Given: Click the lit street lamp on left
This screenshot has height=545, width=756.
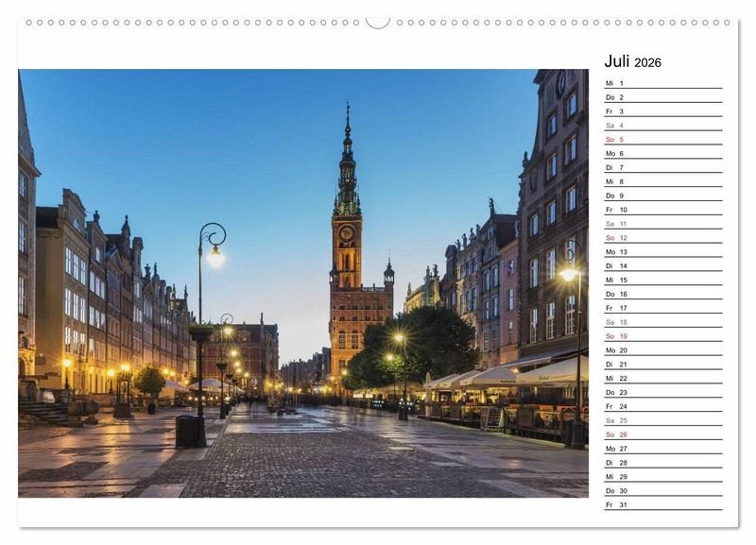Looking at the screenshot, I should (215, 255).
